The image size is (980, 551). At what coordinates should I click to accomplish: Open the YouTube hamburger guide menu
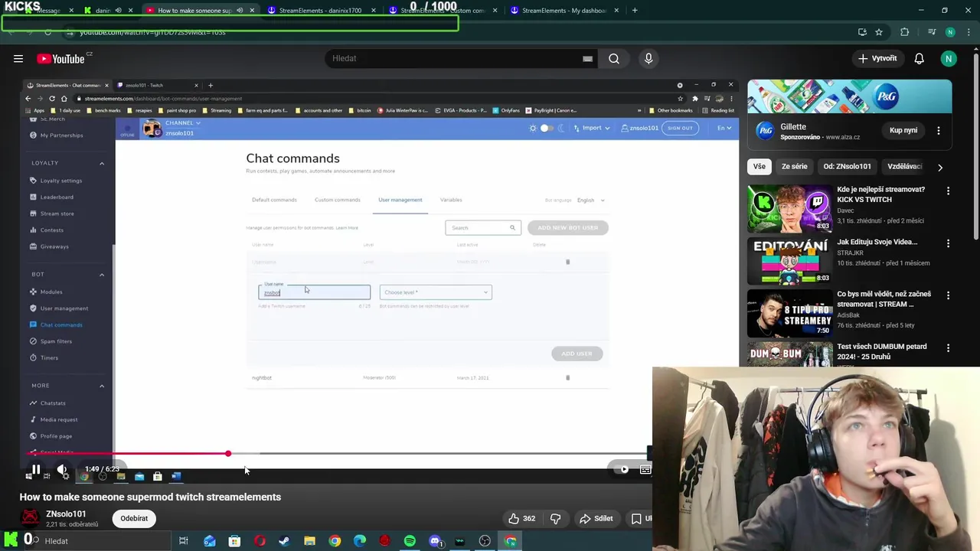(x=18, y=58)
